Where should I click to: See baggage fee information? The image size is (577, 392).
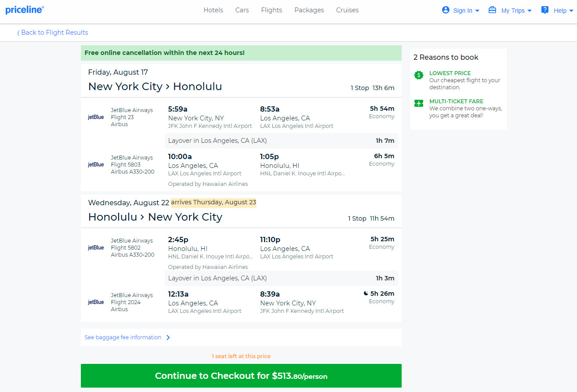click(123, 338)
